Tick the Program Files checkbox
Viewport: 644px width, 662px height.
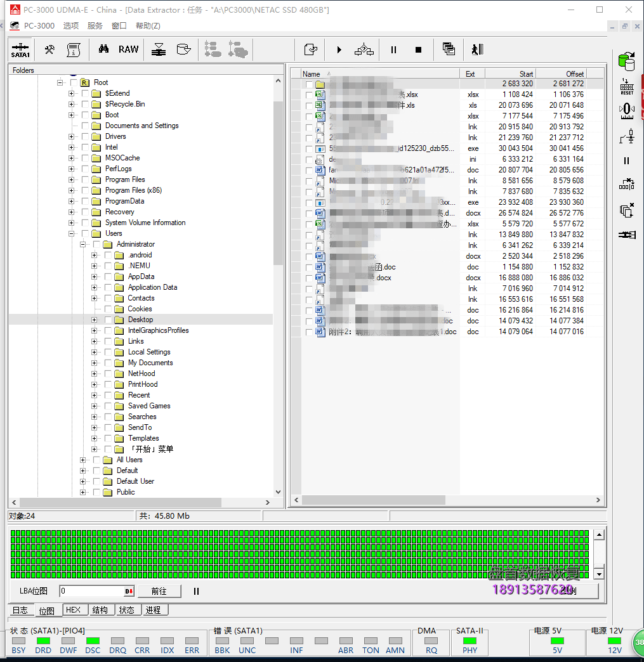pos(85,179)
